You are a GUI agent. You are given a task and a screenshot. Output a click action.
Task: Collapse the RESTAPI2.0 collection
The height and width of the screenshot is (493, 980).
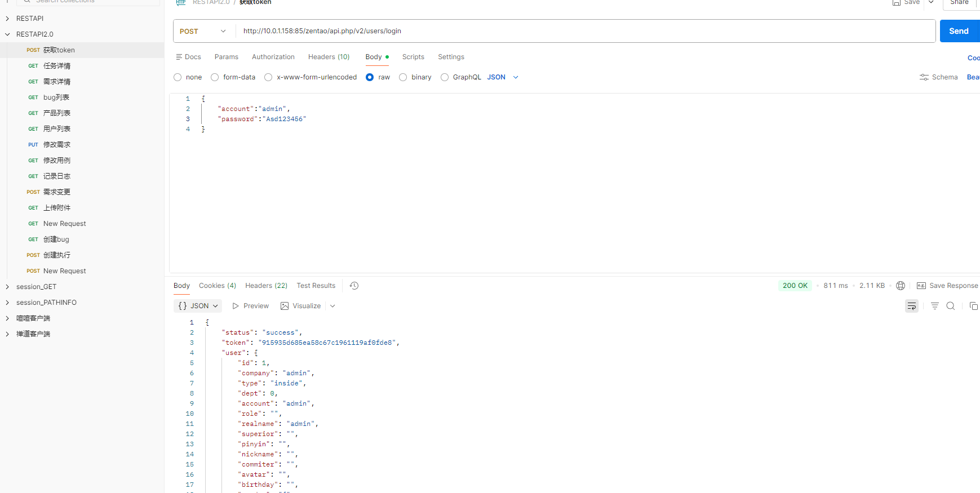(7, 34)
